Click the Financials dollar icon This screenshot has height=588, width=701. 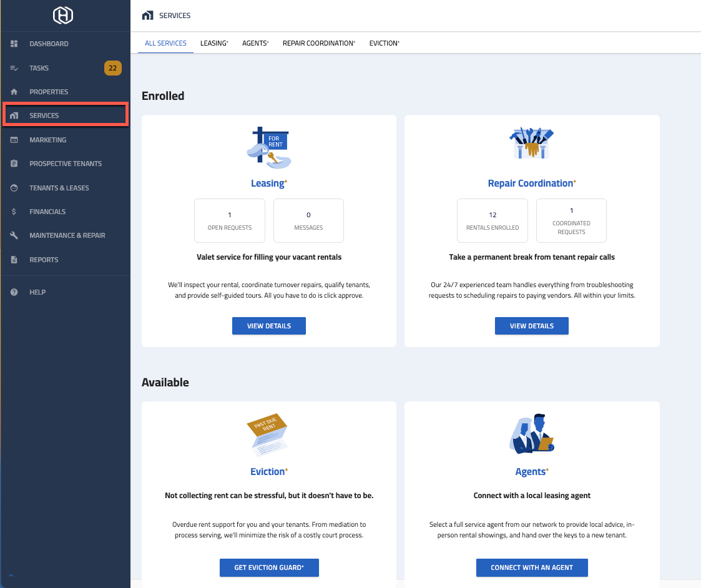(14, 212)
